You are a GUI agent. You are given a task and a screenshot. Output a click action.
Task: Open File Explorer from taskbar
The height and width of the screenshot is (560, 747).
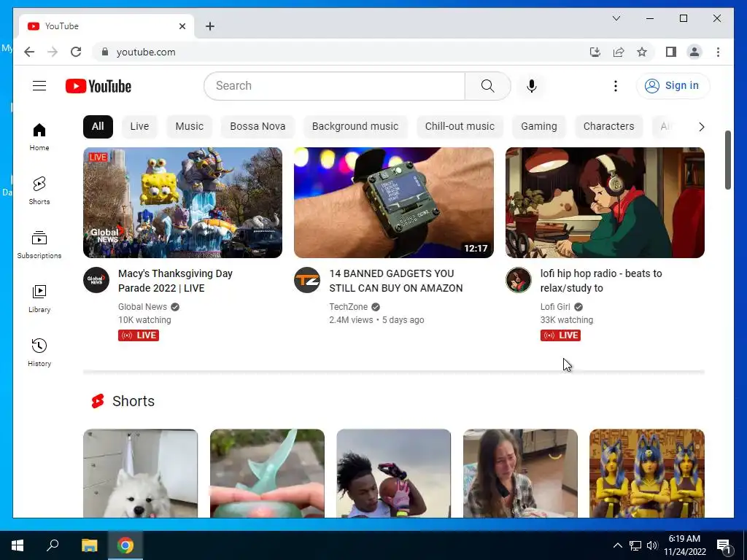(89, 545)
